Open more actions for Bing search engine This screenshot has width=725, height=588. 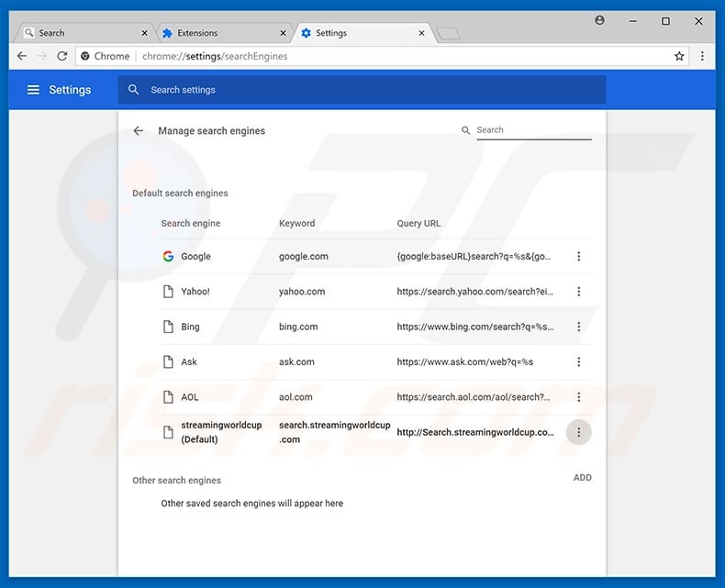578,327
